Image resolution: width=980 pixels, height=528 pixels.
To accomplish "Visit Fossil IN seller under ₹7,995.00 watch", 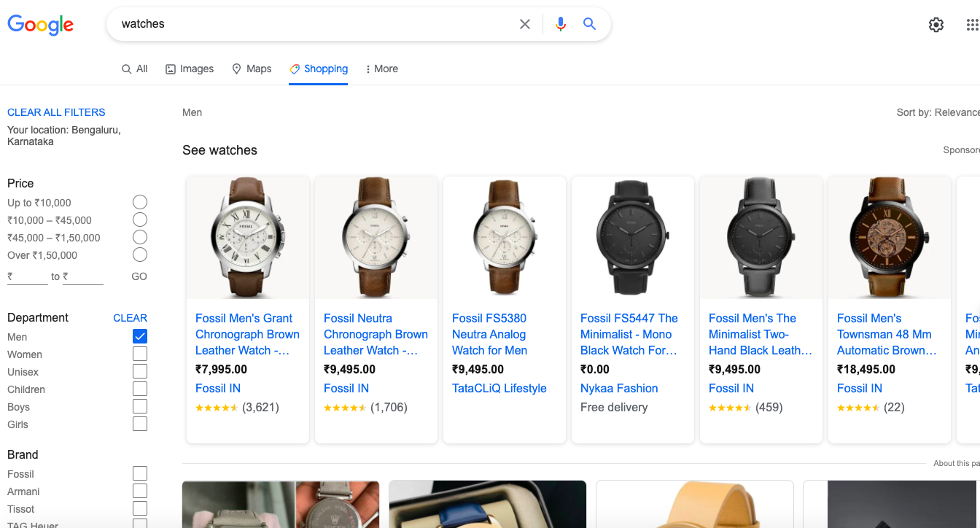I will click(218, 388).
